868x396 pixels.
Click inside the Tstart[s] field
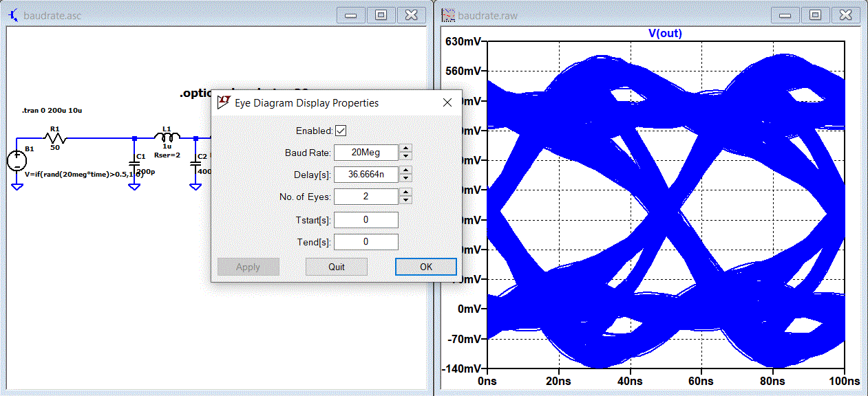[x=366, y=220]
